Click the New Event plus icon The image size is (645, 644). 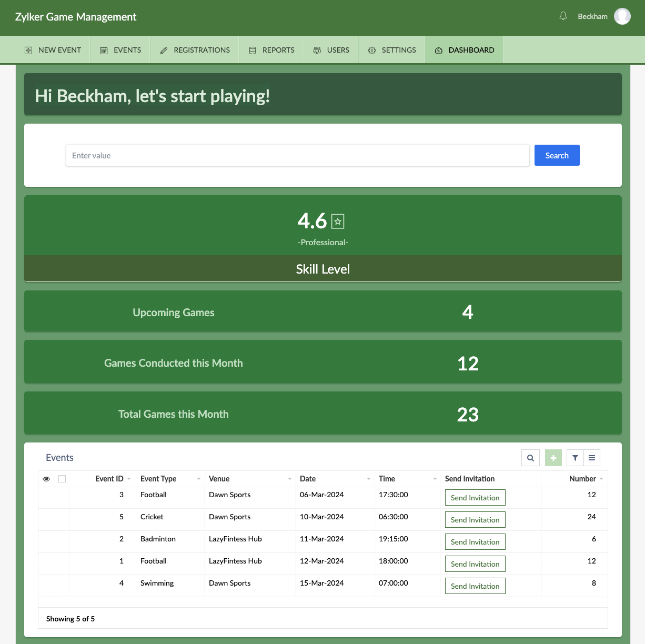pyautogui.click(x=28, y=51)
